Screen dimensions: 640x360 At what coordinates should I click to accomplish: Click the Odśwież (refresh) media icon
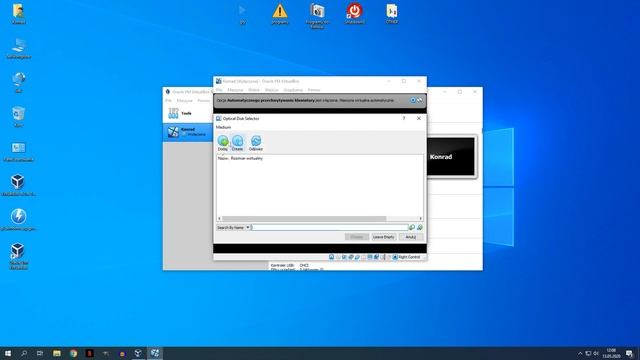pos(256,143)
